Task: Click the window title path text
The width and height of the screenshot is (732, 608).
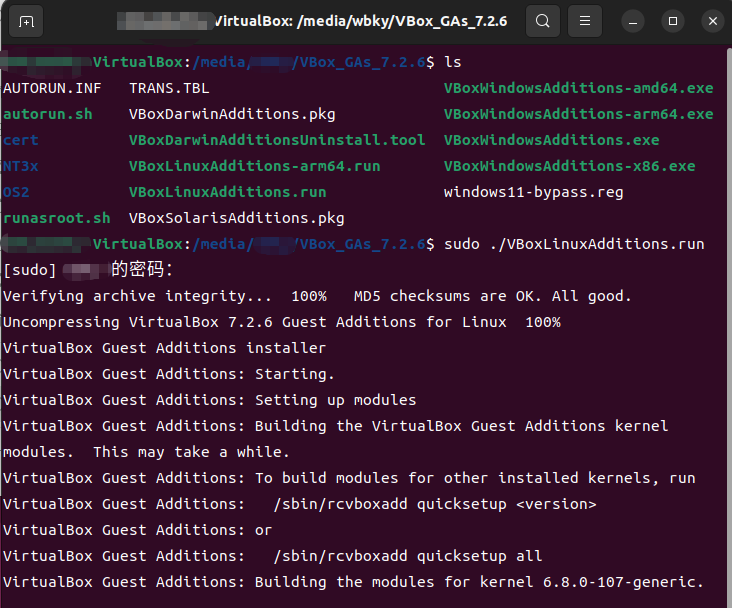Action: tap(361, 21)
